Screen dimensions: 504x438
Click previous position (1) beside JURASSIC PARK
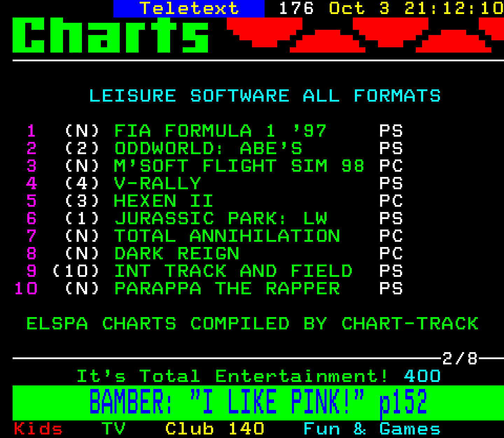[82, 219]
